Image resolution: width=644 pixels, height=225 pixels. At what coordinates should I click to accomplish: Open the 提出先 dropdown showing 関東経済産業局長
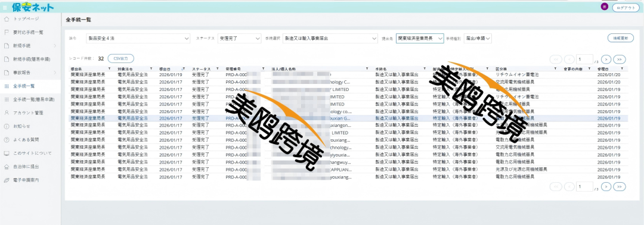(x=420, y=38)
